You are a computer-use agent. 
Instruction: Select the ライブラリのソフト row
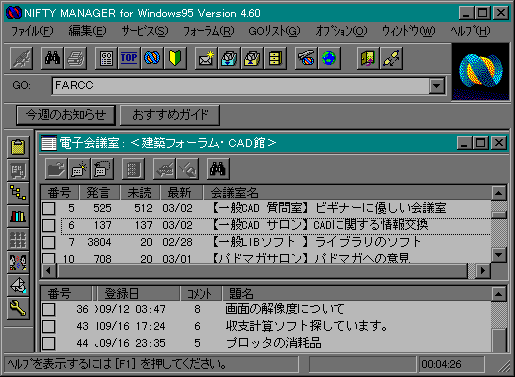(x=266, y=243)
